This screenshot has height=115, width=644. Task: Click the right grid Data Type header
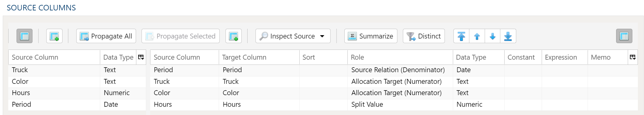pos(479,57)
